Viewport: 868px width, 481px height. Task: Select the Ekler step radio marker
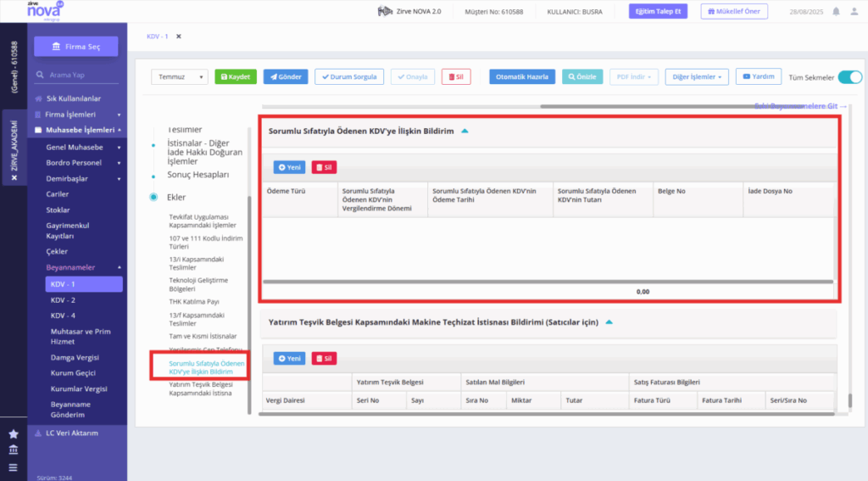pyautogui.click(x=153, y=198)
